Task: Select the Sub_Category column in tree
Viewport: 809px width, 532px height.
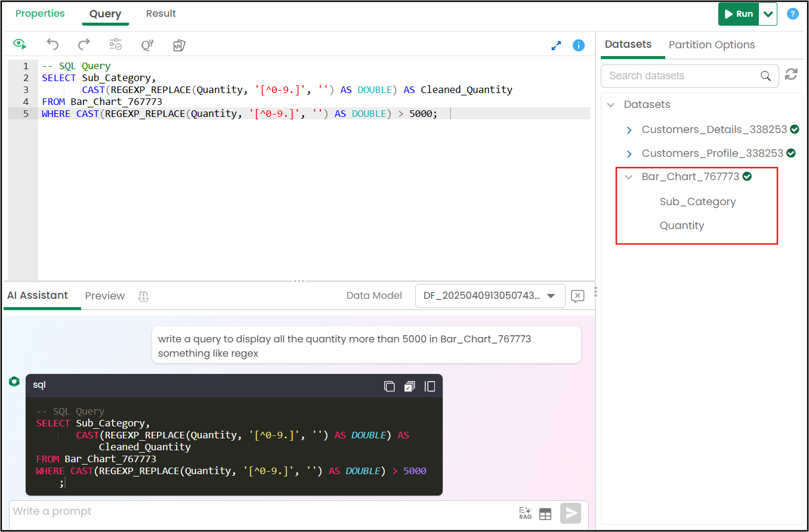Action: (x=697, y=202)
